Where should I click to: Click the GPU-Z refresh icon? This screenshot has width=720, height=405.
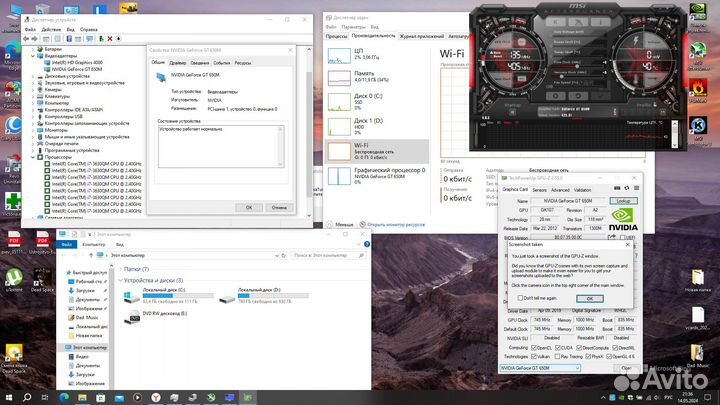(627, 188)
